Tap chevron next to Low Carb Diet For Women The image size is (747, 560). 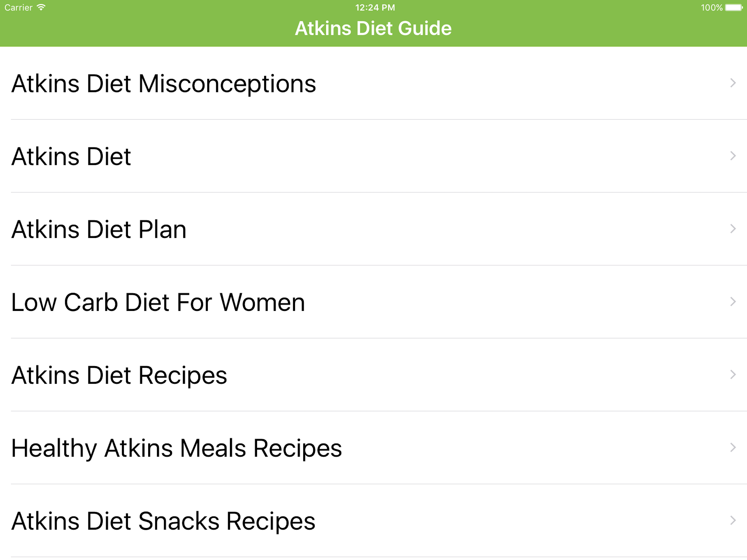click(733, 302)
